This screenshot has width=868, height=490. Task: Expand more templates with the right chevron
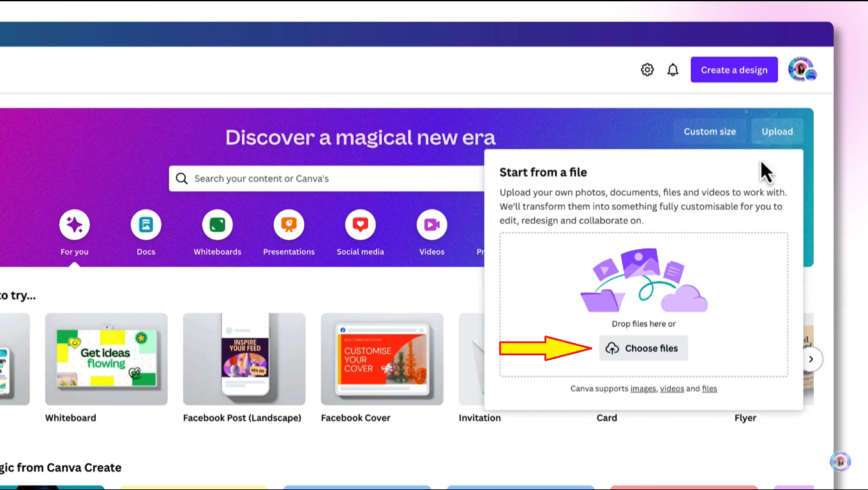tap(811, 359)
